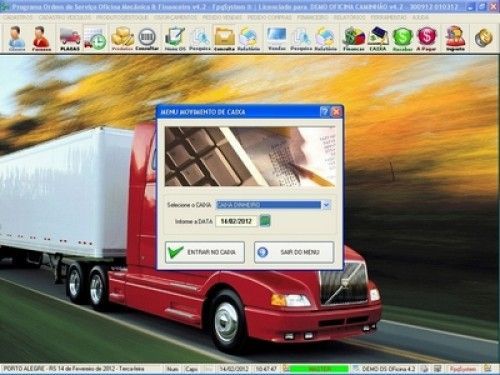Viewport: 500px width, 375px height.
Task: Click the ENTRAR NO CAIXA button
Action: click(x=205, y=252)
